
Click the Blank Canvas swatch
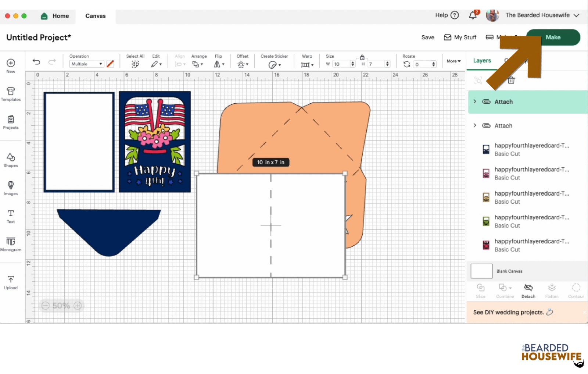pyautogui.click(x=481, y=271)
